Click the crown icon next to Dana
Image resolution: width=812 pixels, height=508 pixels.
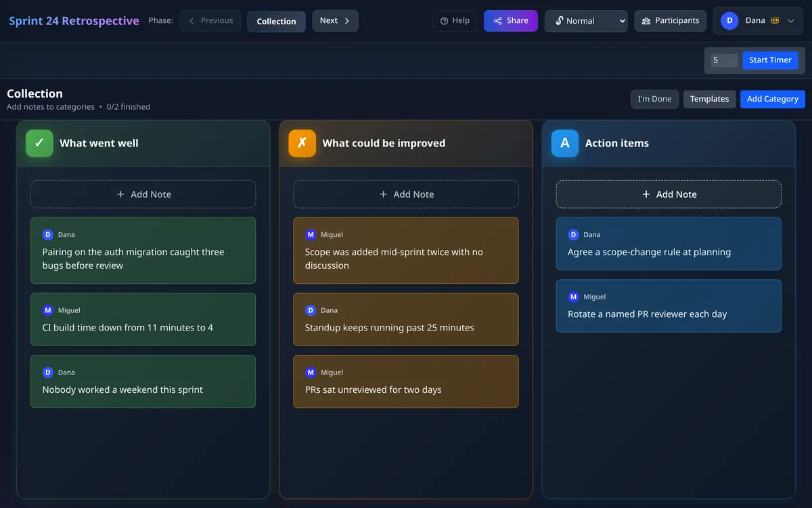pos(774,21)
